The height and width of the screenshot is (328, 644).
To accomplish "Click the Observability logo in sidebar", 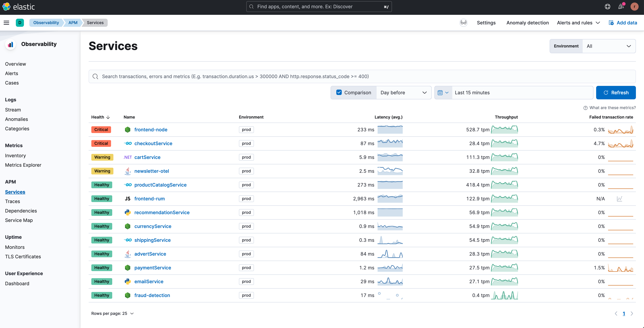I will pos(10,45).
